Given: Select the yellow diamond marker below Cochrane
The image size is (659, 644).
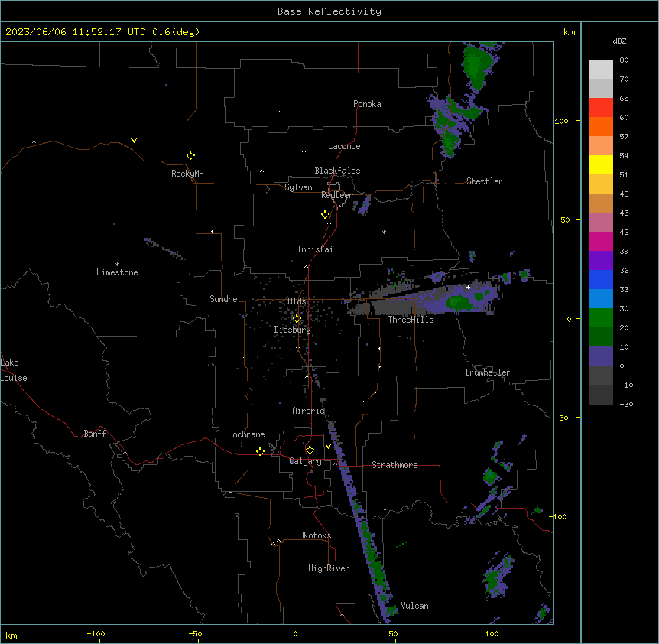Looking at the screenshot, I should point(260,451).
